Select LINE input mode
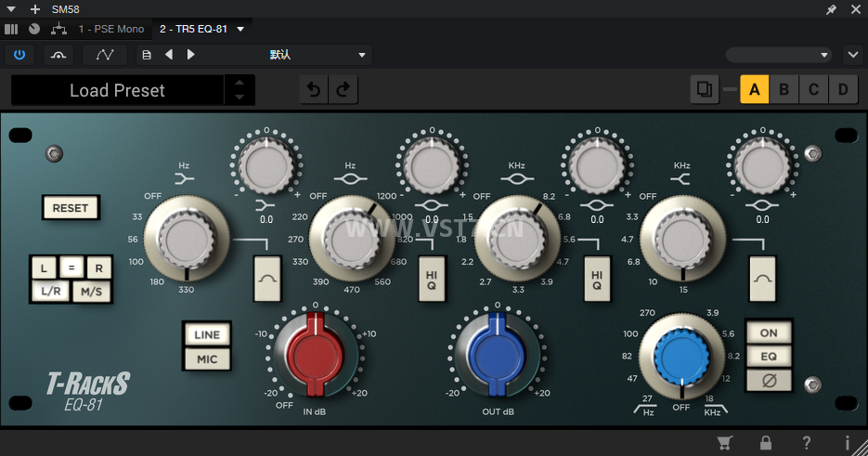 [x=207, y=334]
